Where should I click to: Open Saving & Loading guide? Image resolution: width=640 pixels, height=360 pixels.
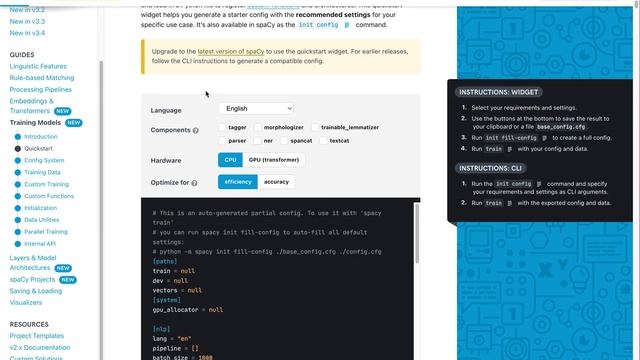(x=36, y=291)
